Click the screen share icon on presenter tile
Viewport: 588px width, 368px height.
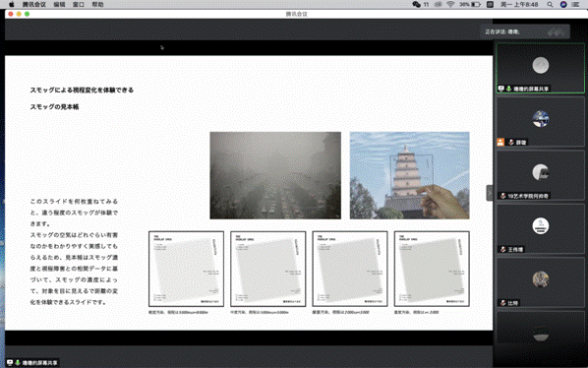[x=501, y=89]
